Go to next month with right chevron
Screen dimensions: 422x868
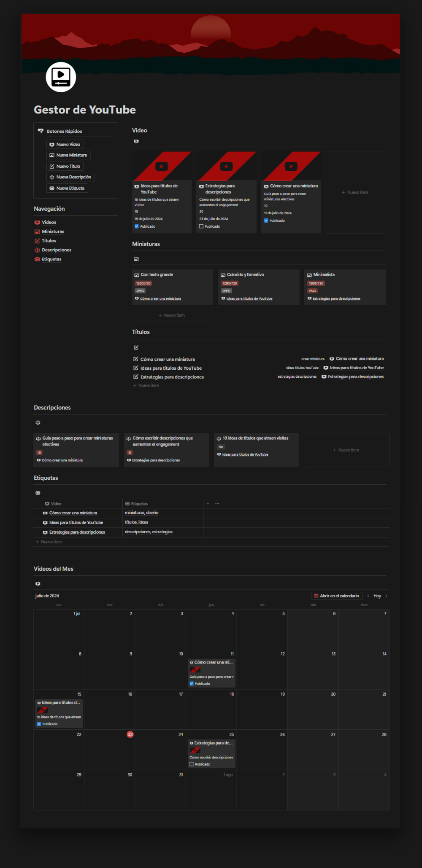pos(386,596)
